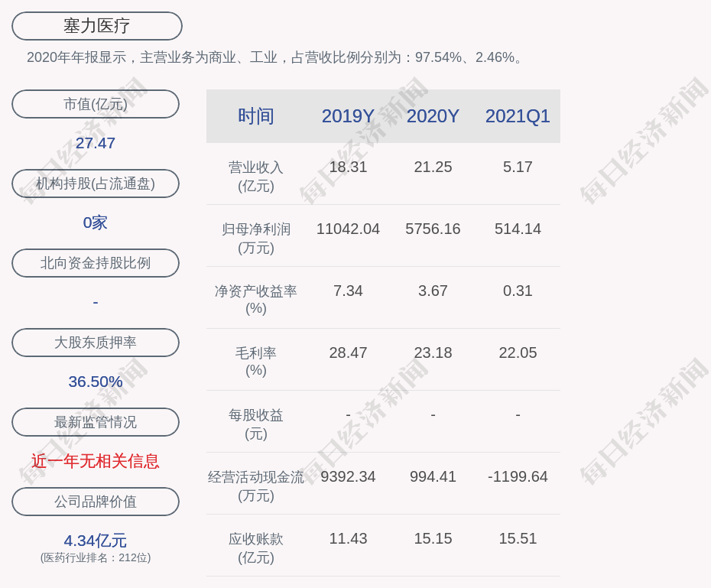The height and width of the screenshot is (588, 711).
Task: Click the 公司品牌价值 pill
Action: pos(96,502)
